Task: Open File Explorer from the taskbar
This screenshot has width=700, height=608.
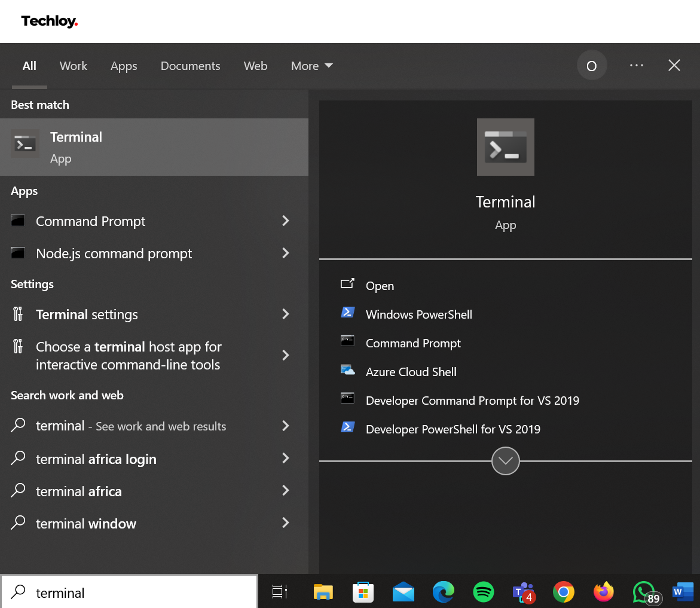Action: click(x=323, y=592)
